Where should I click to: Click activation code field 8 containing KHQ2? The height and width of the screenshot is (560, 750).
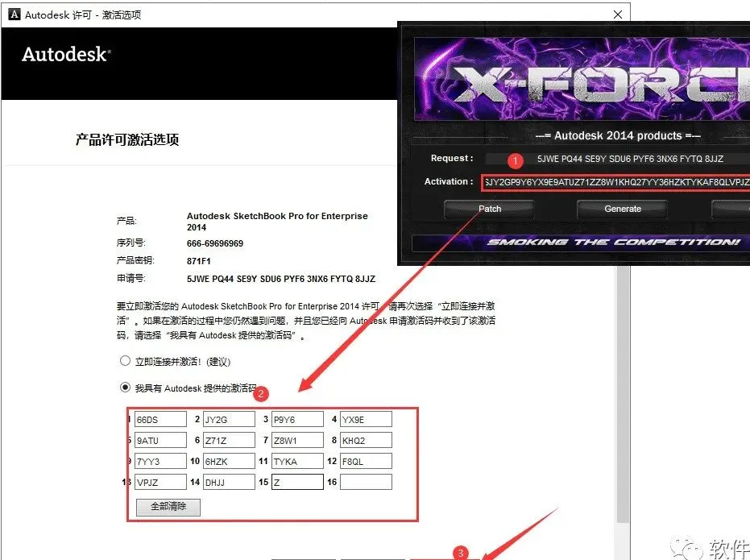tap(366, 440)
